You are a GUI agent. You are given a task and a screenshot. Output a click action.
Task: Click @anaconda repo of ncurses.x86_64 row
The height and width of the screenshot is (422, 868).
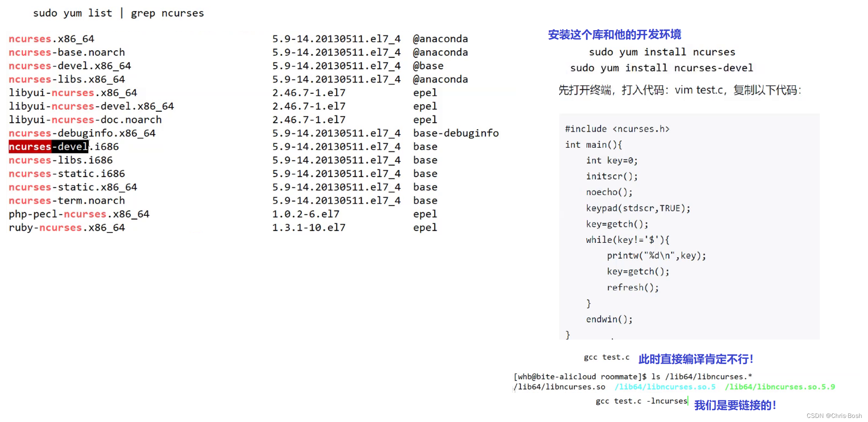[x=440, y=39]
